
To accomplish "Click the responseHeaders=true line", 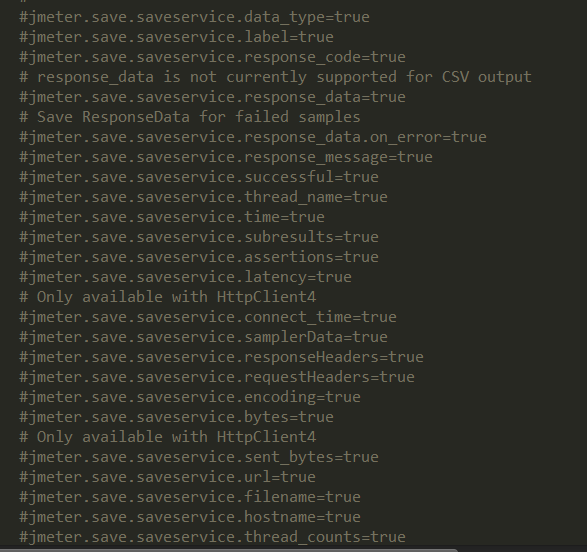I will pyautogui.click(x=221, y=357).
